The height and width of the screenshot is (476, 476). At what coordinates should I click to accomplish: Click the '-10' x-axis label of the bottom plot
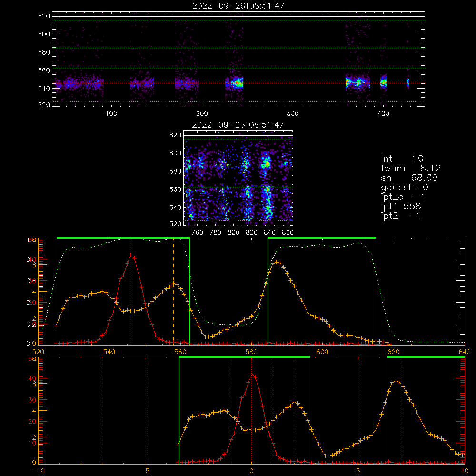click(x=38, y=471)
